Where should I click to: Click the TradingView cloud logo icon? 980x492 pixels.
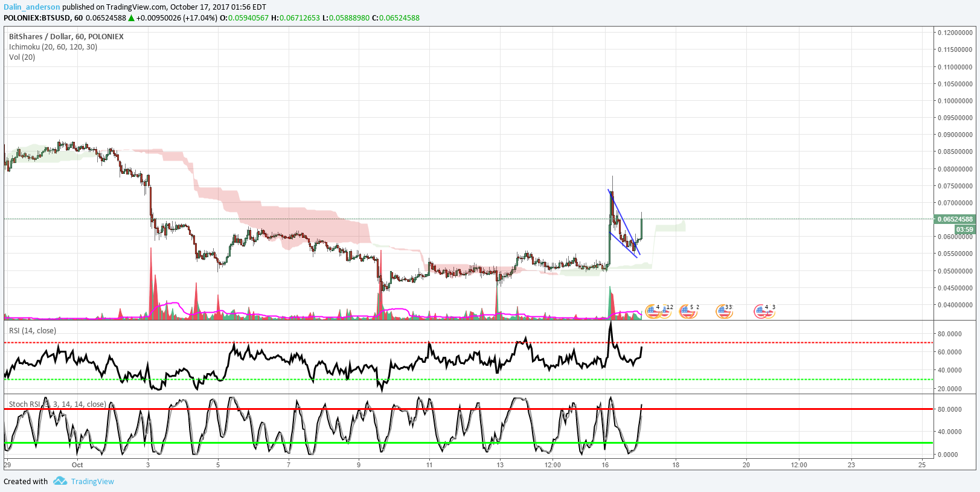pos(60,481)
